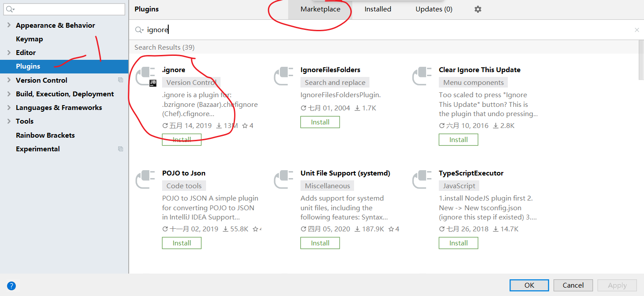Install the POJO to Json plugin

(x=182, y=243)
